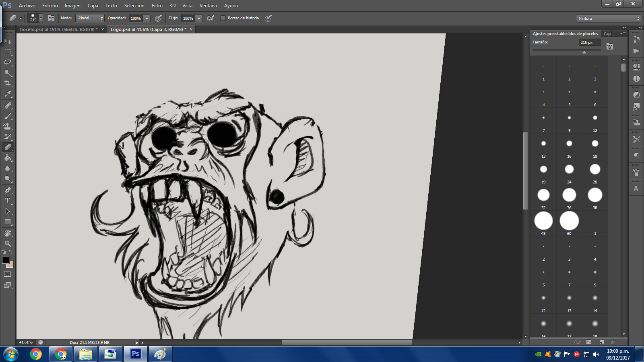Screen dimensions: 644x362
Task: Select the Move tool
Action: pyautogui.click(x=8, y=41)
